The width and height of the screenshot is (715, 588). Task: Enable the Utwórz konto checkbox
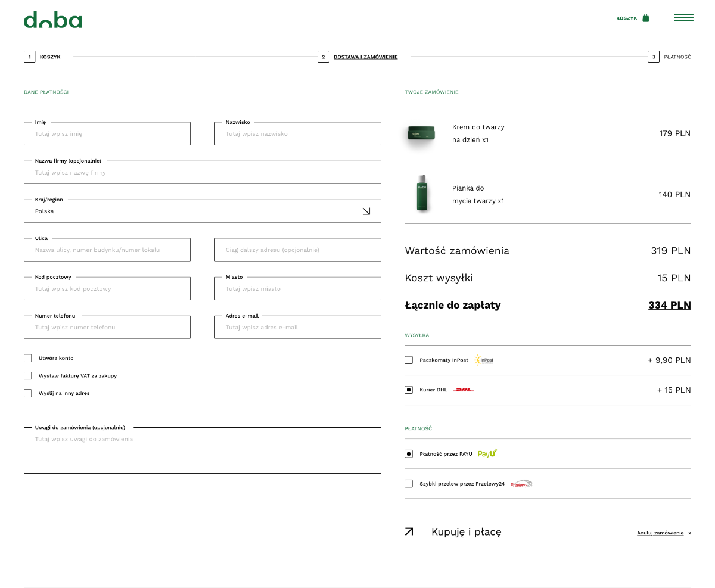(x=28, y=358)
